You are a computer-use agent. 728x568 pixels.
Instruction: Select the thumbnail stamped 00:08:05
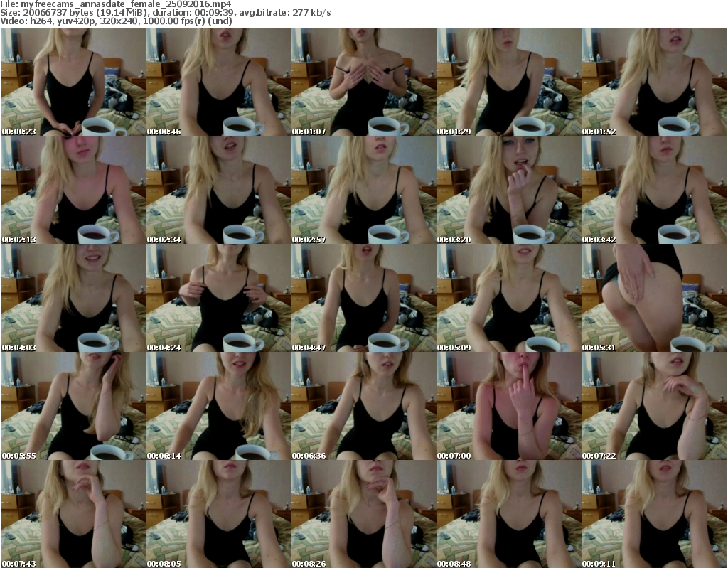[x=219, y=514]
